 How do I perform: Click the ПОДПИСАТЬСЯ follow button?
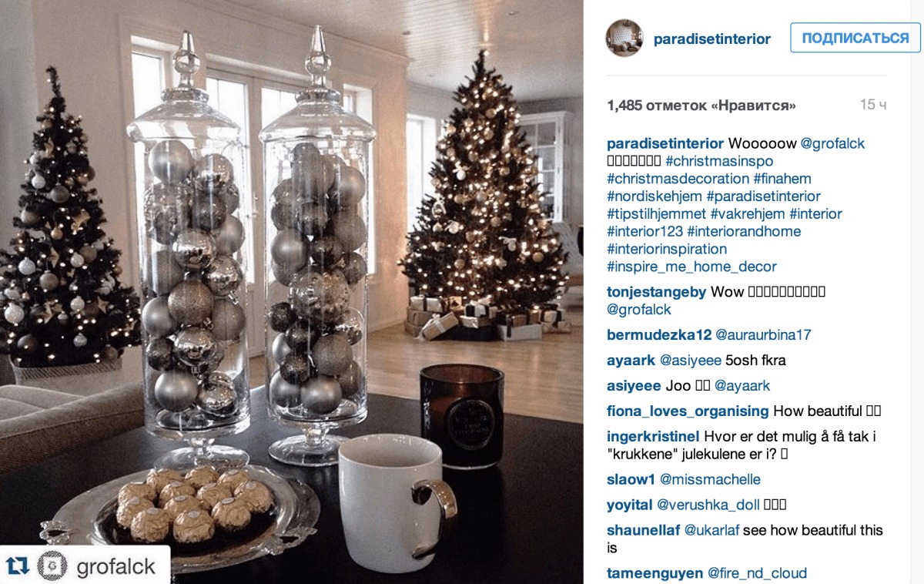[855, 38]
